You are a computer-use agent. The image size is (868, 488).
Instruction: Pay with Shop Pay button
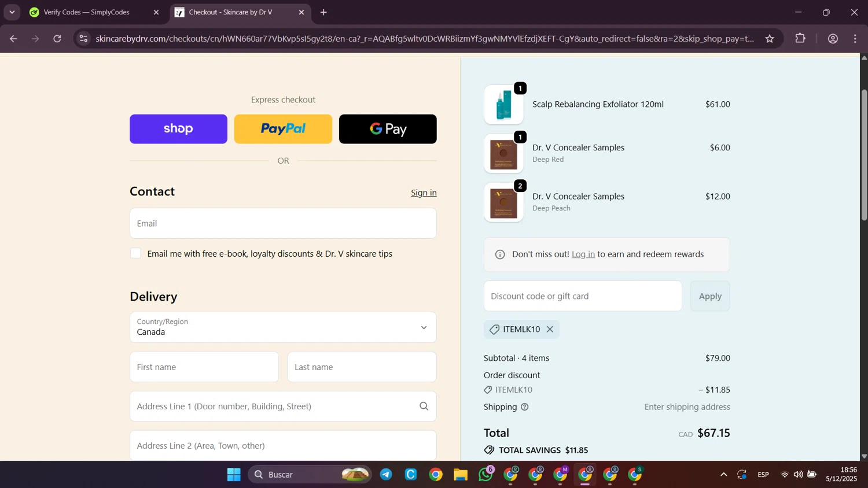click(x=178, y=129)
